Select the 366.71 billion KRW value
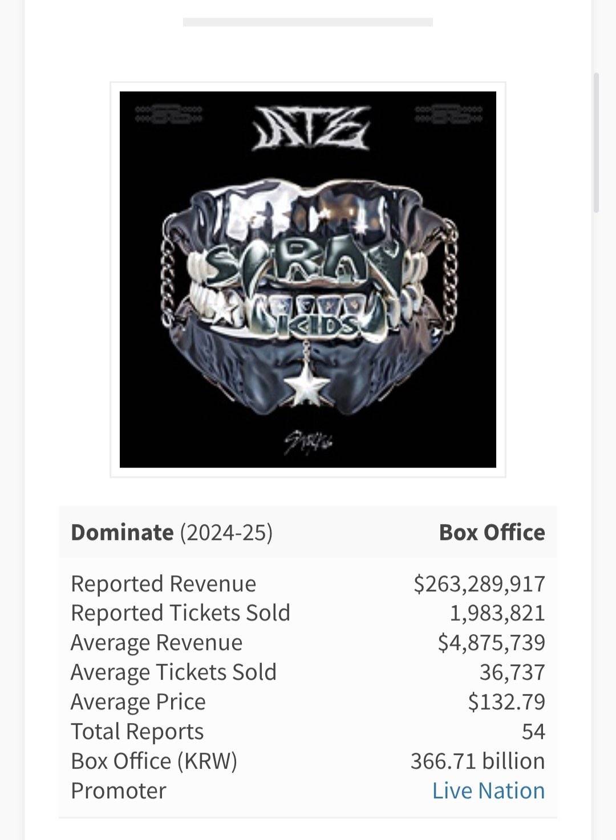616x840 pixels. (477, 761)
